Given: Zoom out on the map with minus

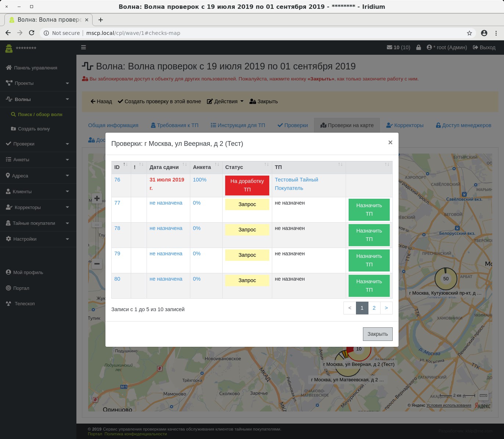Looking at the screenshot, I should pyautogui.click(x=97, y=263).
